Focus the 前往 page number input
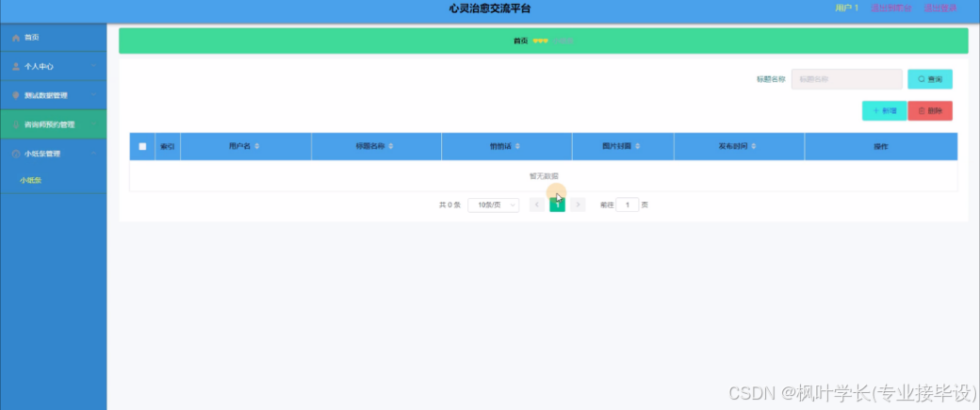Viewport: 980px width, 410px height. tap(628, 205)
